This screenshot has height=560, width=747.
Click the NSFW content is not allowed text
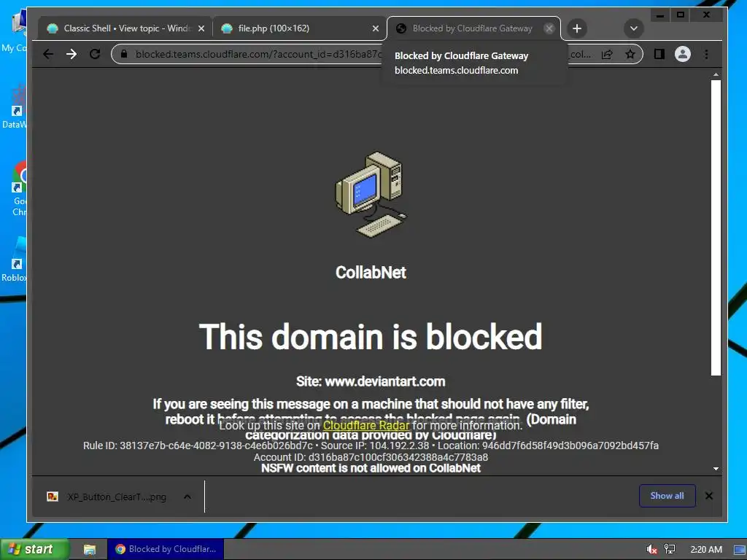click(371, 468)
